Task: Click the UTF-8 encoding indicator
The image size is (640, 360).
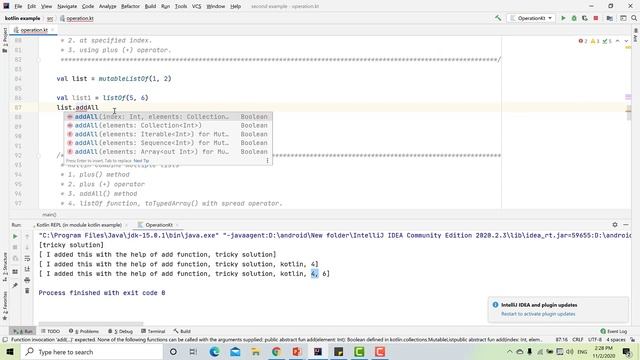Action: click(x=595, y=340)
